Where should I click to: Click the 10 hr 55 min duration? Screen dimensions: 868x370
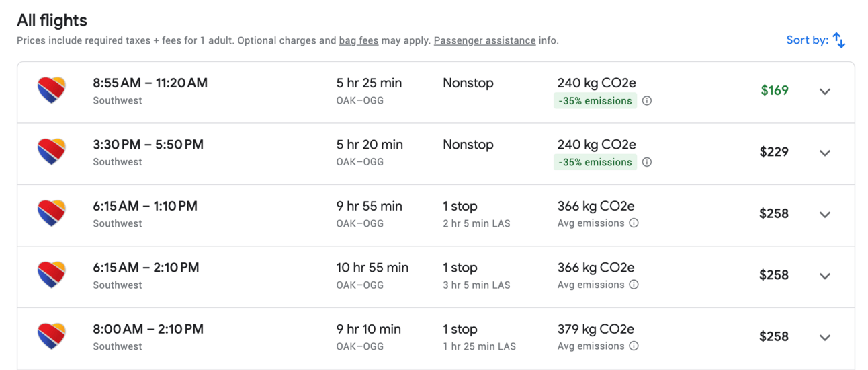tap(372, 268)
